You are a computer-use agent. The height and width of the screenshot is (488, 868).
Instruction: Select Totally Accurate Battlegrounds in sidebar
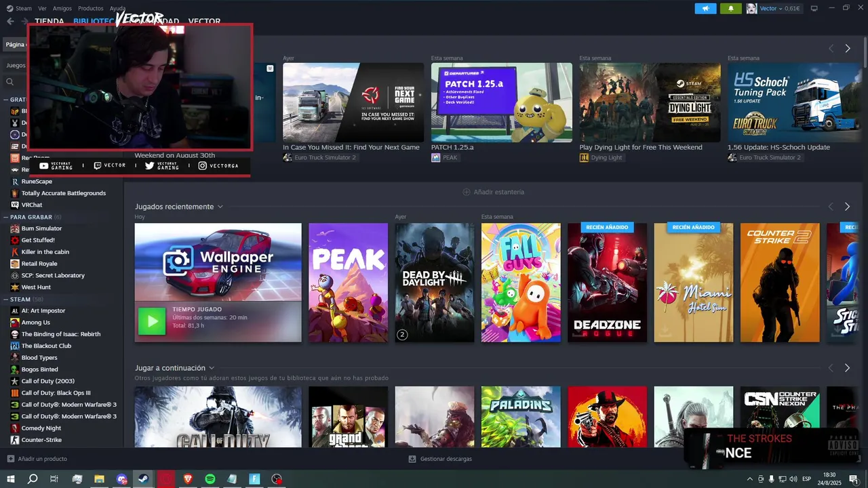(64, 193)
